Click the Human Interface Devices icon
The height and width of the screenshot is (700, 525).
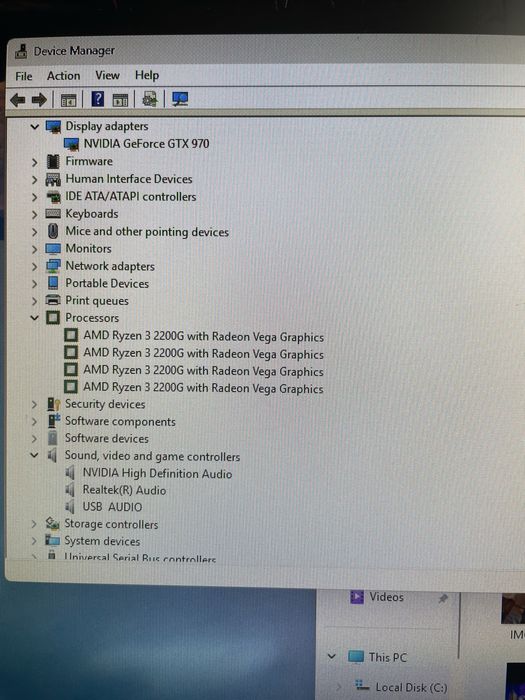point(53,179)
